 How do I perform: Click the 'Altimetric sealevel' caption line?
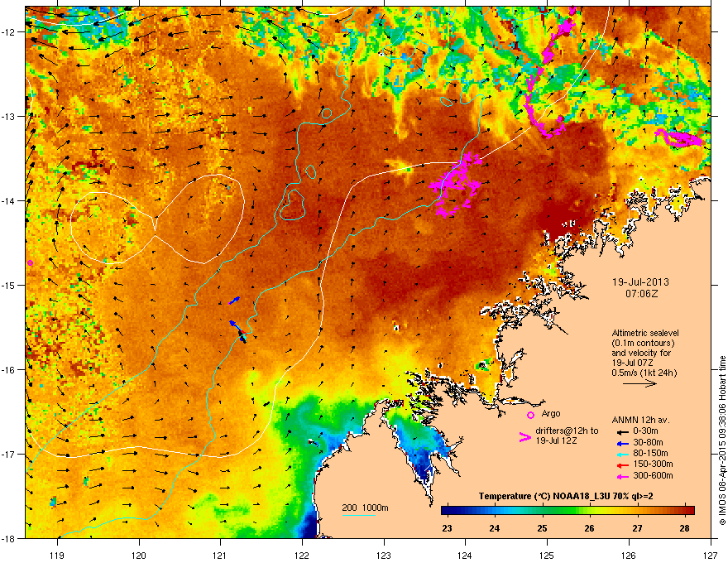(645, 333)
